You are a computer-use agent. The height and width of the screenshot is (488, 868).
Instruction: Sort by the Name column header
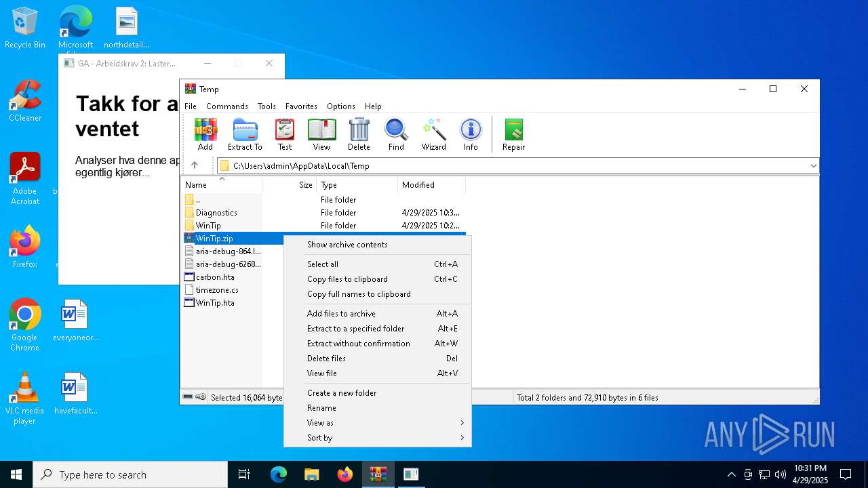coord(221,185)
